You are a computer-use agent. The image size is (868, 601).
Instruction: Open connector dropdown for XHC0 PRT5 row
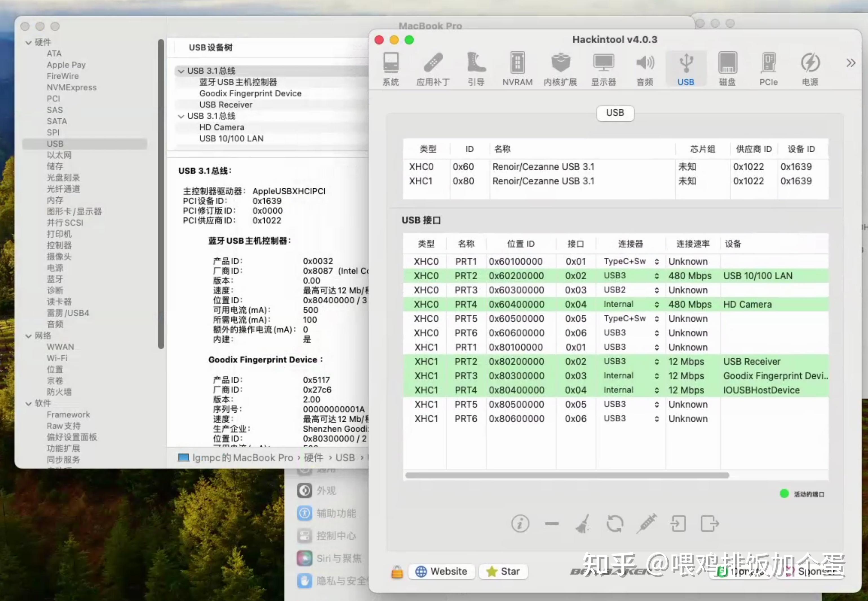pyautogui.click(x=656, y=319)
